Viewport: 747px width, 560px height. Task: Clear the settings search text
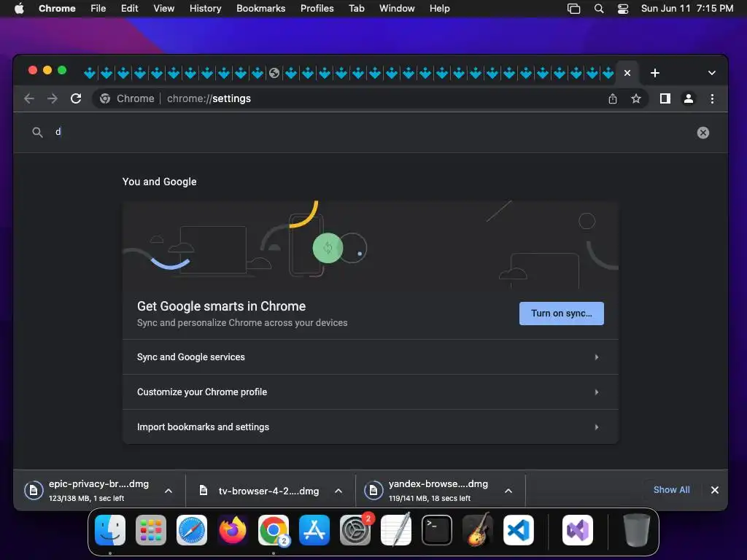[703, 133]
